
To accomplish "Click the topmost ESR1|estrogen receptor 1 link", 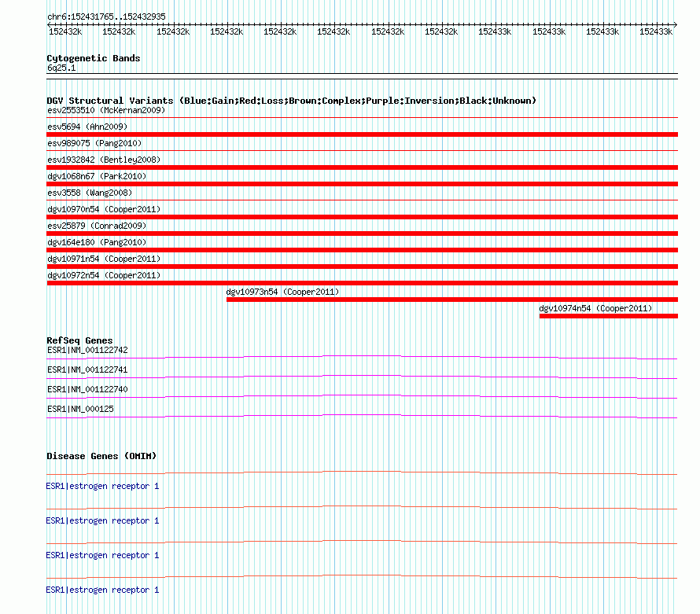I will pos(103,486).
